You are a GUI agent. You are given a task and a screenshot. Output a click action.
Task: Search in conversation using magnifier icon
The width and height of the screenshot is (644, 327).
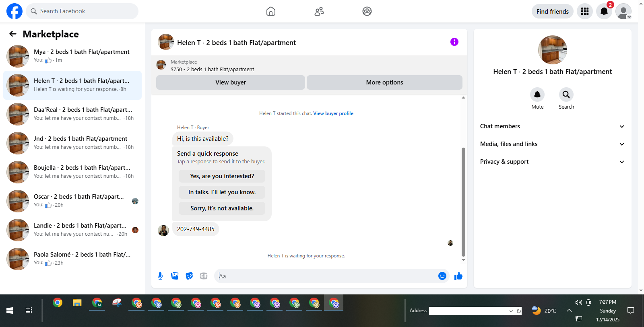tap(566, 95)
